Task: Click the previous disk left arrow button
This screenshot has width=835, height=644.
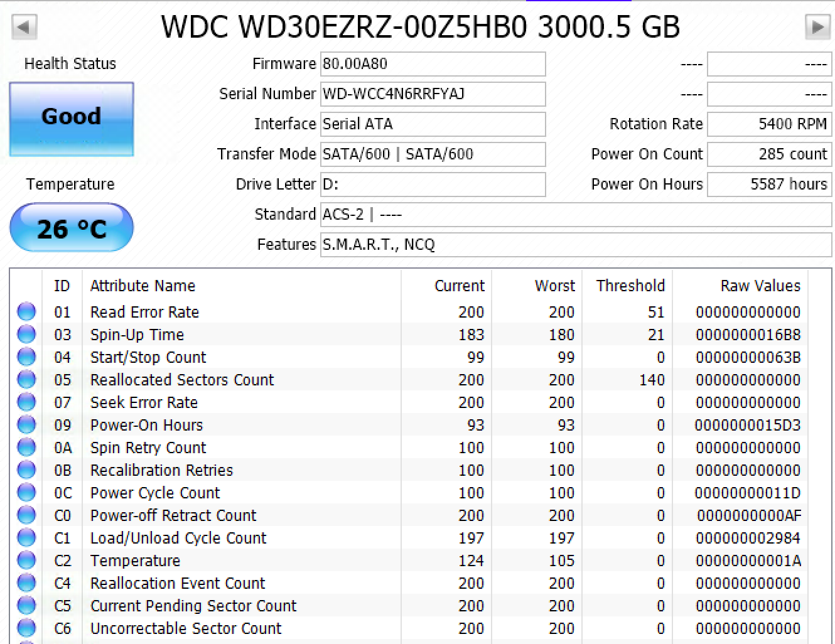Action: (x=24, y=27)
